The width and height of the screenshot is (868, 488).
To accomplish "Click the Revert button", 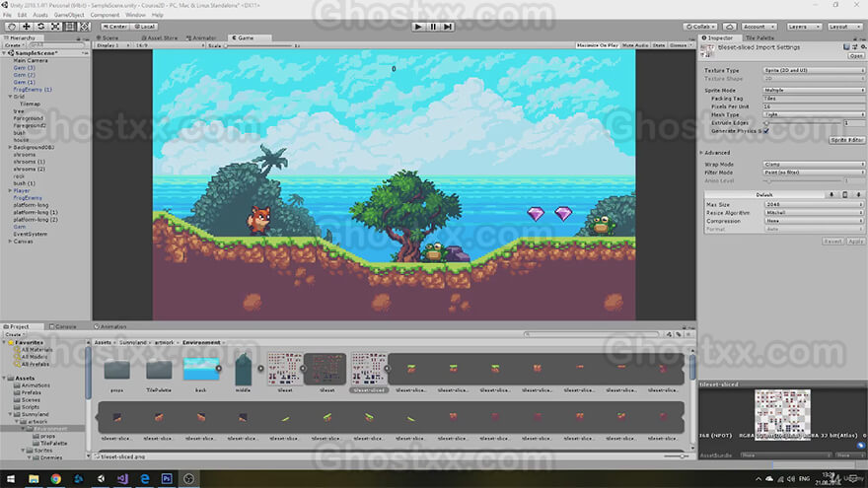I will click(x=832, y=242).
